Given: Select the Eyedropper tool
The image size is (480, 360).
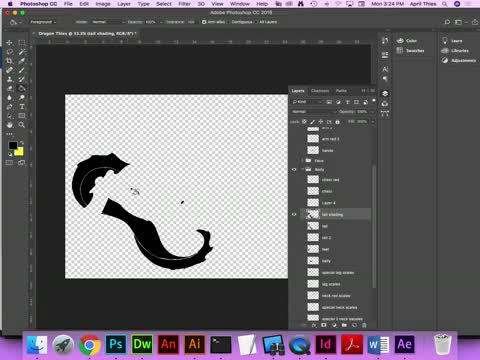Looking at the screenshot, I should [x=22, y=61].
